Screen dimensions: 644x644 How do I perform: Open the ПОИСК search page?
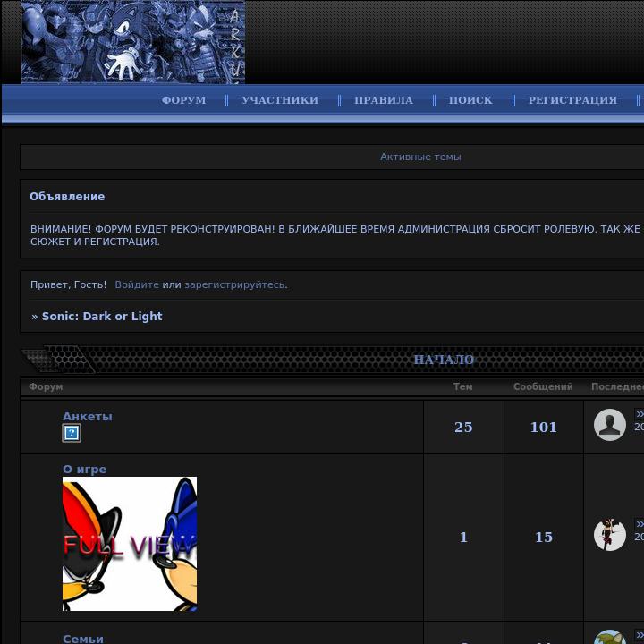point(470,100)
